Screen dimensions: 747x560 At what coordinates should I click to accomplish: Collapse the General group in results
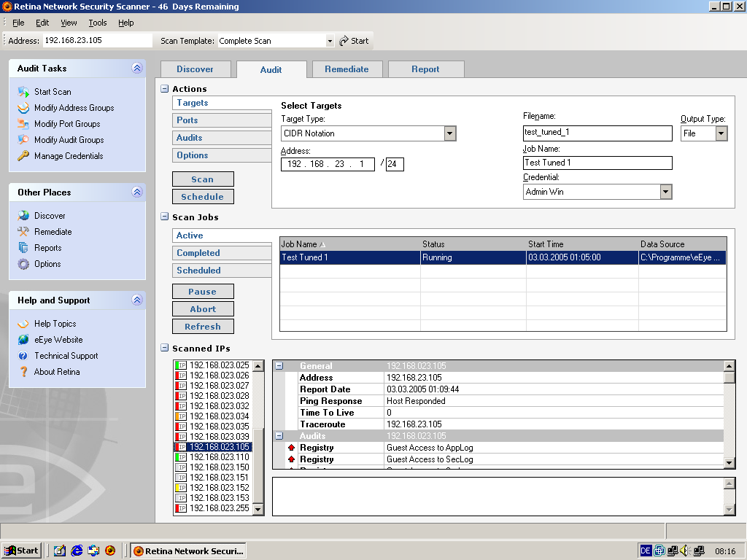click(279, 366)
